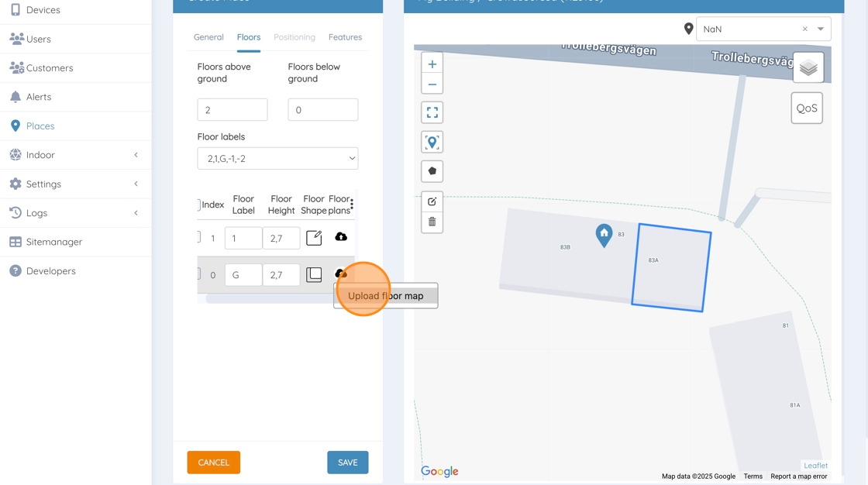This screenshot has height=485, width=868.
Task: Edit floor label field containing G
Action: pos(243,274)
